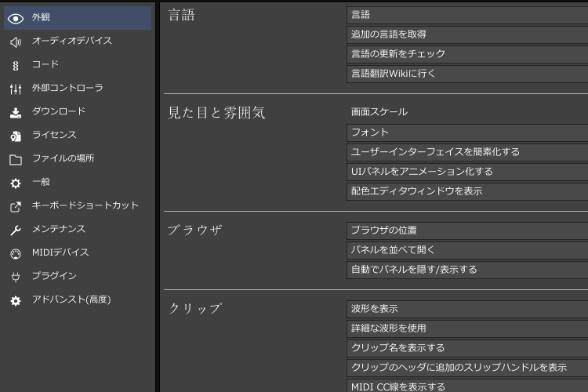Click the wrench icon for メンテナンス
The image size is (588, 392).
coord(16,230)
